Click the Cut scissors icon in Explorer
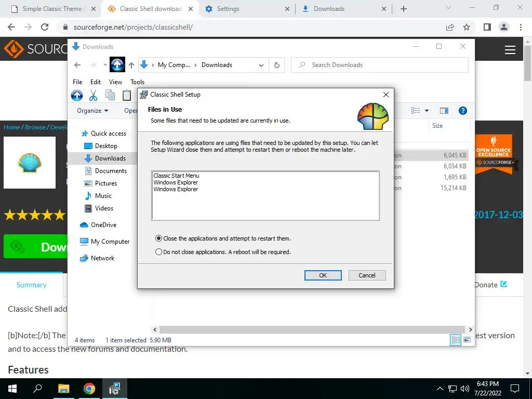The image size is (532, 399). point(94,96)
